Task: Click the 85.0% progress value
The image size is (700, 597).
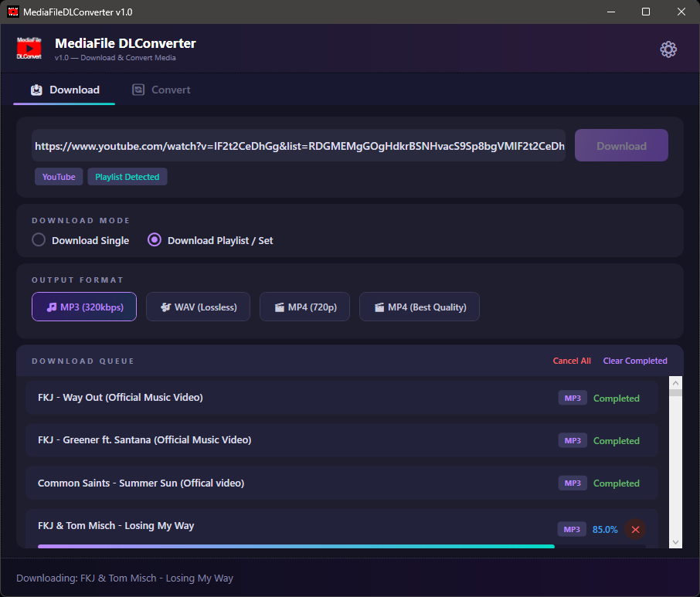Action: point(605,530)
